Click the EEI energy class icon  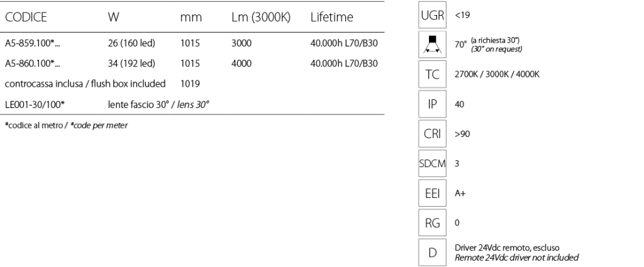[432, 193]
